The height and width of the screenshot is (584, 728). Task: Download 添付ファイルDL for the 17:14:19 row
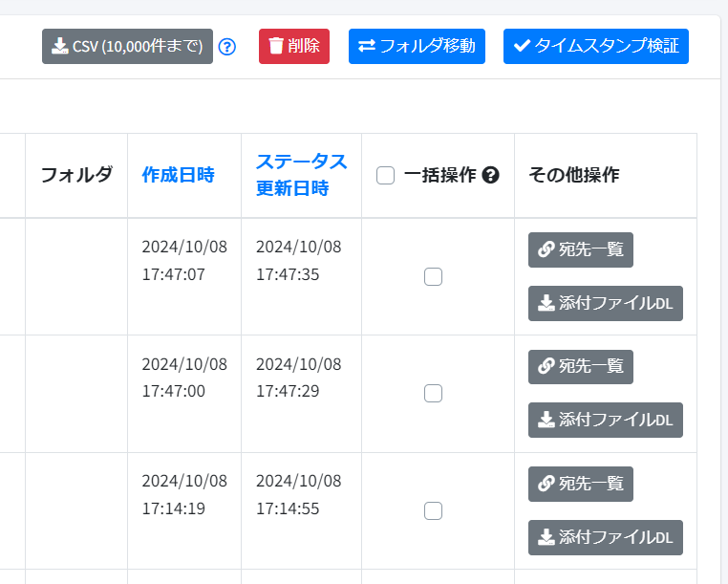605,537
